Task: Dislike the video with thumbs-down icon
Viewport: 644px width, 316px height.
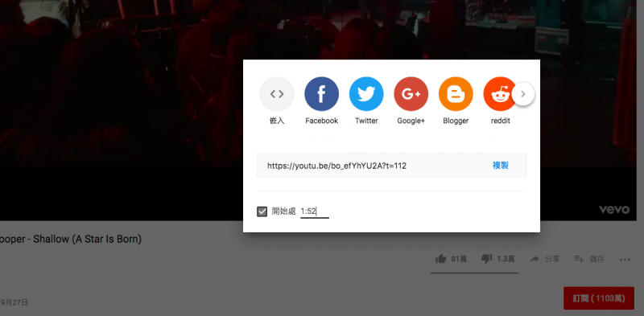Action: click(487, 259)
